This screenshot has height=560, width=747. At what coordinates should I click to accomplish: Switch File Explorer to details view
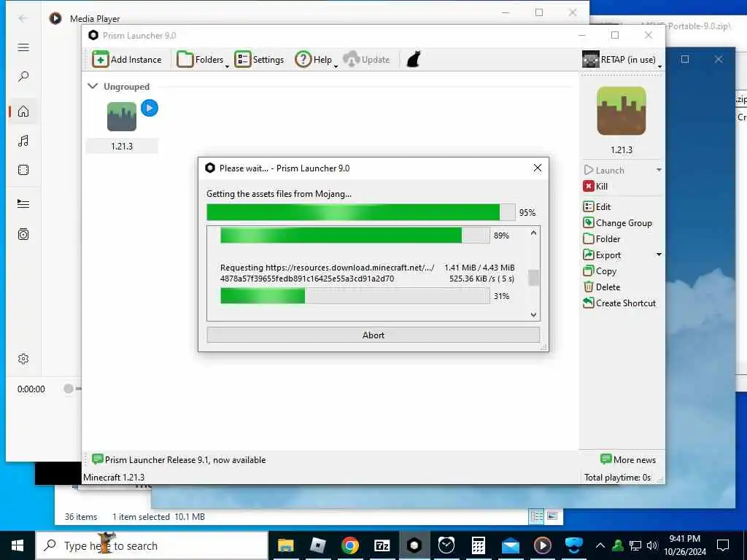[x=536, y=516]
